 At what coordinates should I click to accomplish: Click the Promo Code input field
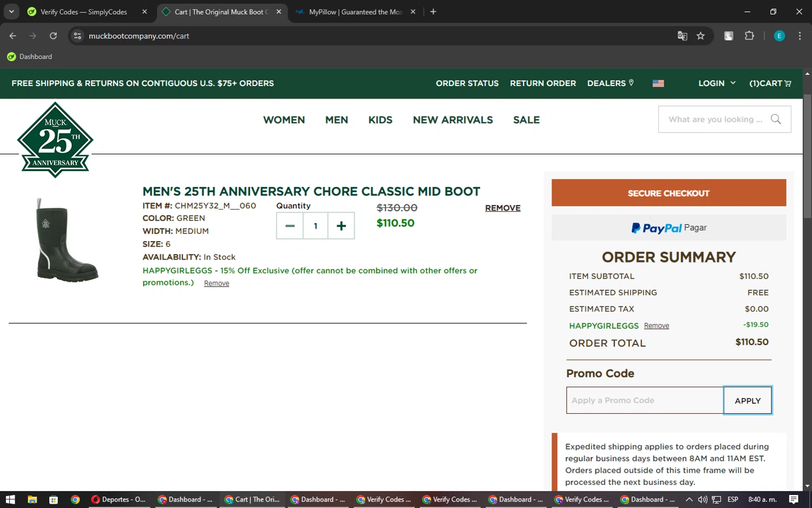645,400
